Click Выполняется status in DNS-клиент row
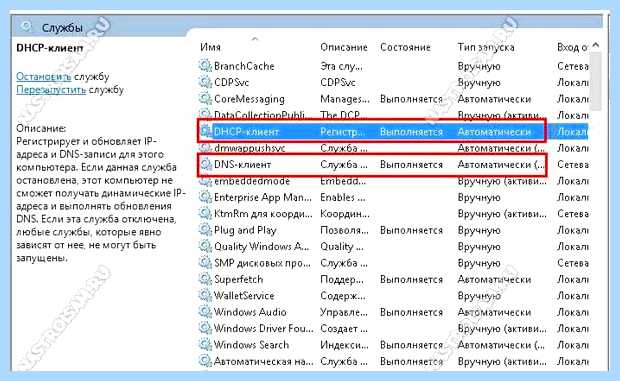The image size is (620, 381). tap(411, 164)
